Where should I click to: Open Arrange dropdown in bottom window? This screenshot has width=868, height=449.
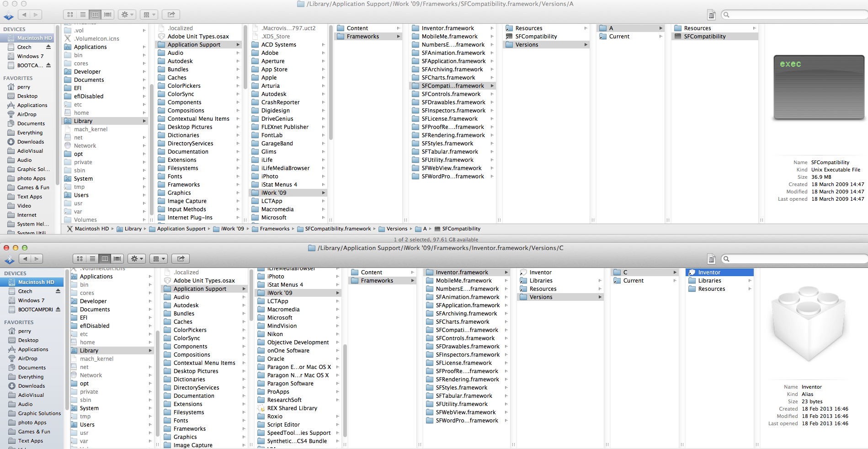(x=159, y=259)
